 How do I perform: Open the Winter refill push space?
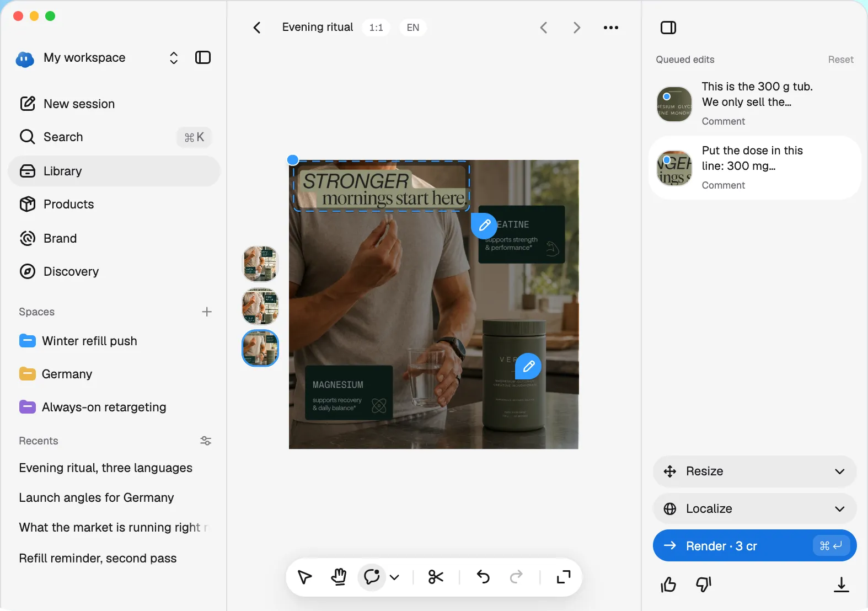pyautogui.click(x=114, y=341)
